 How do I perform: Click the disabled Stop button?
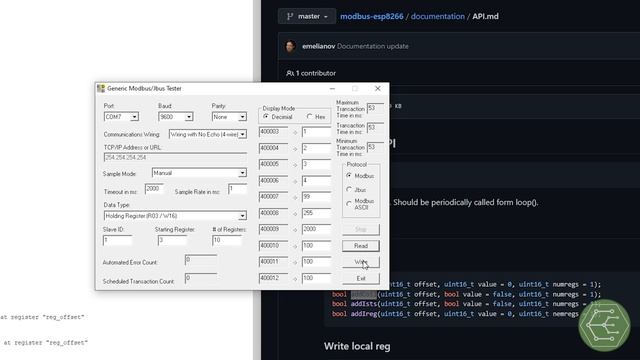[x=361, y=229]
